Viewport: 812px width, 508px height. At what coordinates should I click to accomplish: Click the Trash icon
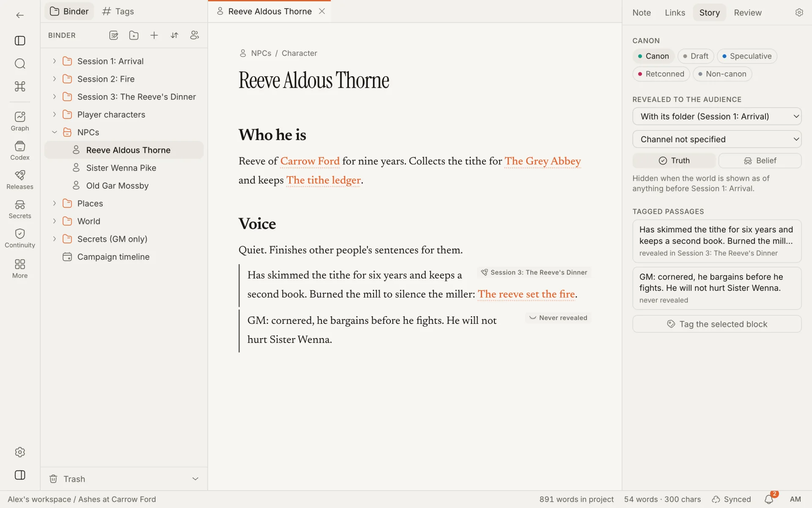pos(53,479)
